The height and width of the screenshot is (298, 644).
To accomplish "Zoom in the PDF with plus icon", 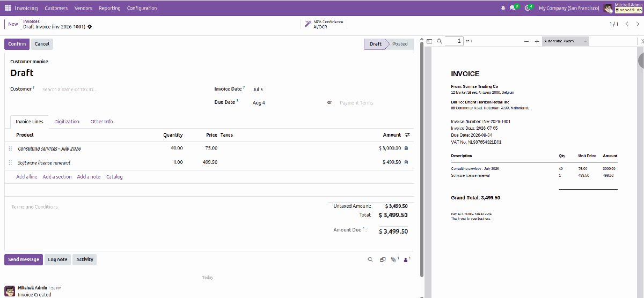I will (537, 41).
